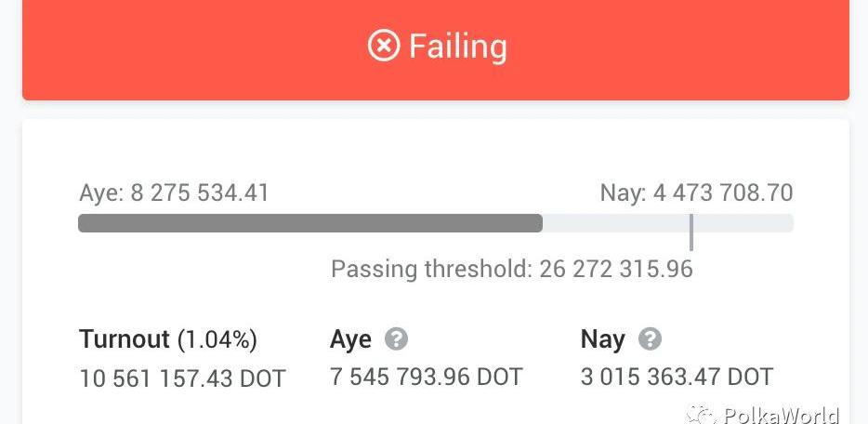Select the Passing threshold 26 272 315.96 label
Viewport: 868px width, 424px height.
pyautogui.click(x=512, y=270)
